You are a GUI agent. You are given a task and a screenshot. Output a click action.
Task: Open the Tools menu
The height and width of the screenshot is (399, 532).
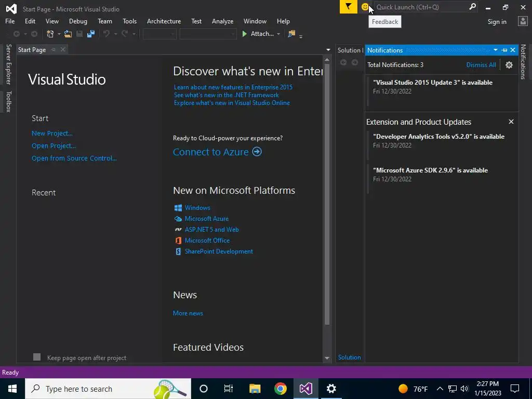pos(129,21)
